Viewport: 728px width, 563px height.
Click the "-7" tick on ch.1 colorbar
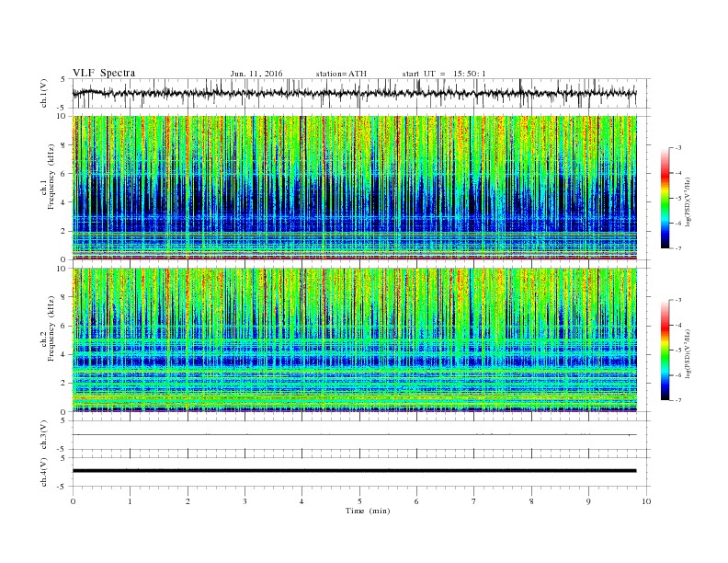pos(678,248)
